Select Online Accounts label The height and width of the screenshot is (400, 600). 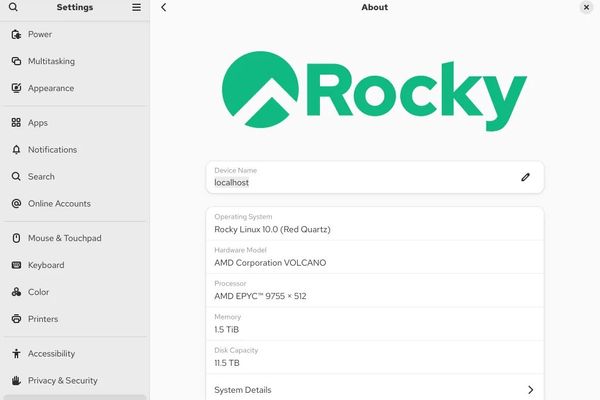59,204
